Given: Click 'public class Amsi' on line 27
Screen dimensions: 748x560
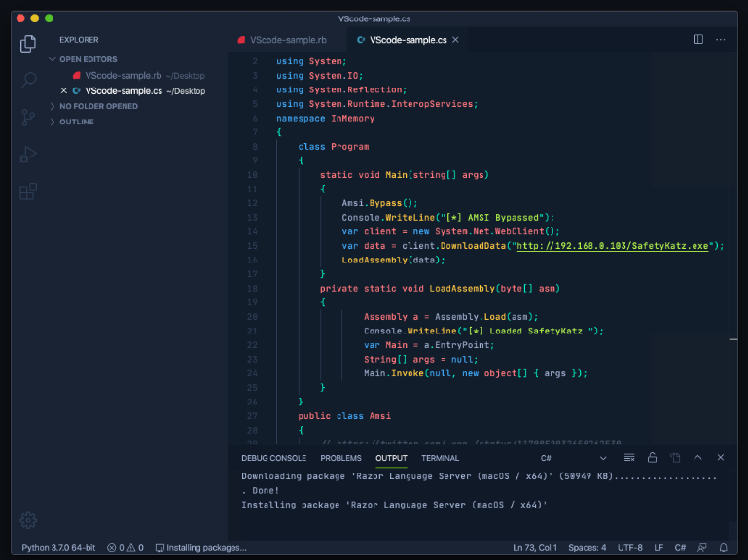Looking at the screenshot, I should [x=344, y=416].
